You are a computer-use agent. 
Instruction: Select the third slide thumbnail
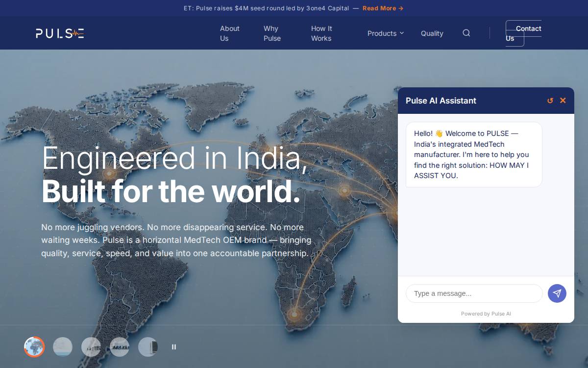click(91, 347)
